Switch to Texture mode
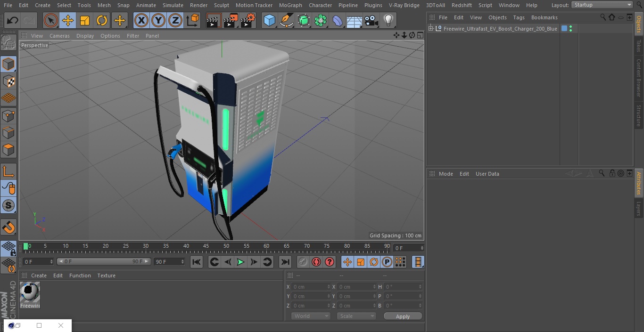The image size is (644, 332). pos(8,81)
